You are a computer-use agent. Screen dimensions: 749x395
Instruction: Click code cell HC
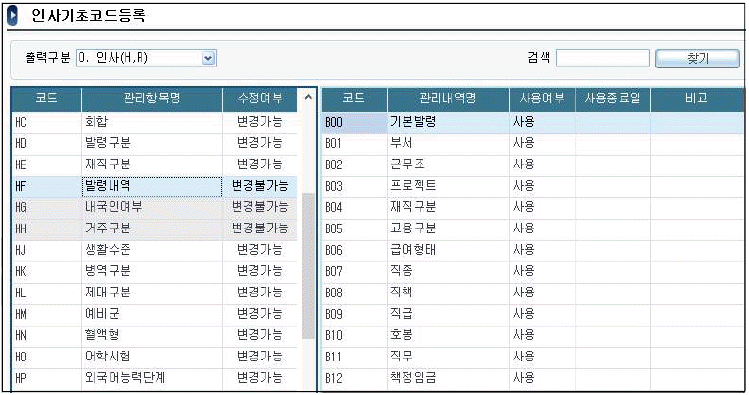coord(47,122)
